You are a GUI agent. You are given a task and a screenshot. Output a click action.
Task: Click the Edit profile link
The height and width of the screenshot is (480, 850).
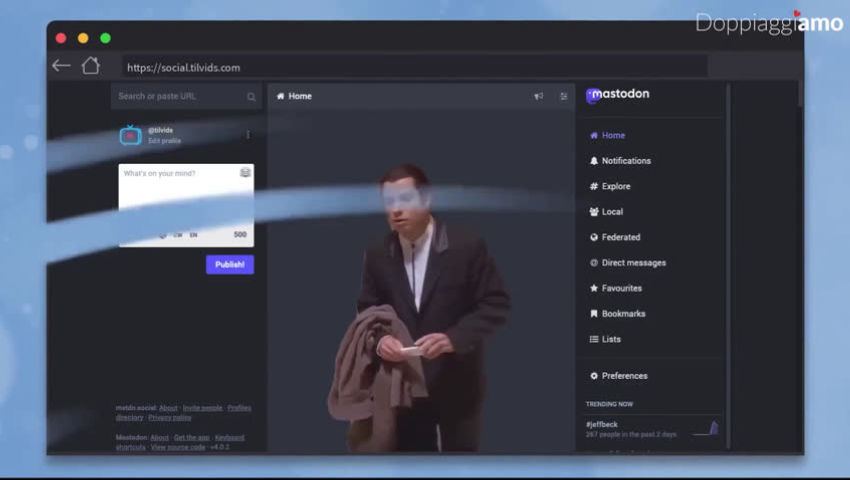click(x=164, y=141)
